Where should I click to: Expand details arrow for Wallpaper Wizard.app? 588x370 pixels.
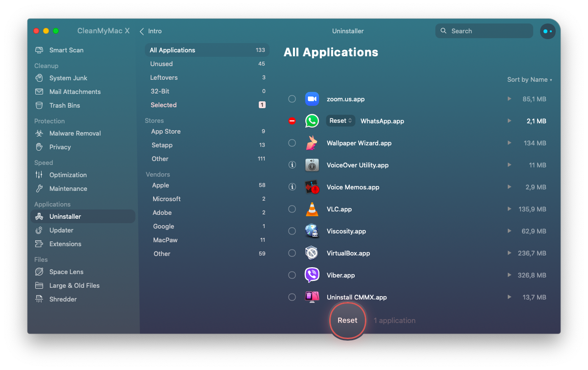point(509,143)
